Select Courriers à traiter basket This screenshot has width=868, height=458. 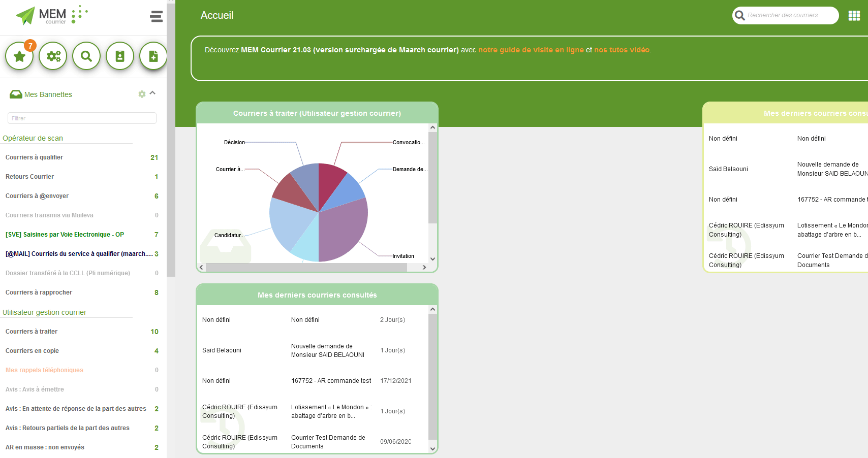tap(32, 332)
